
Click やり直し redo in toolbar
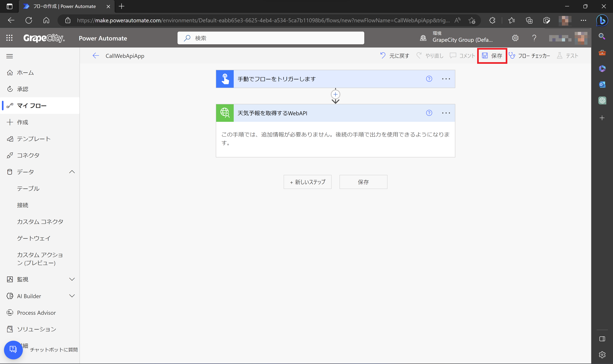(x=430, y=56)
